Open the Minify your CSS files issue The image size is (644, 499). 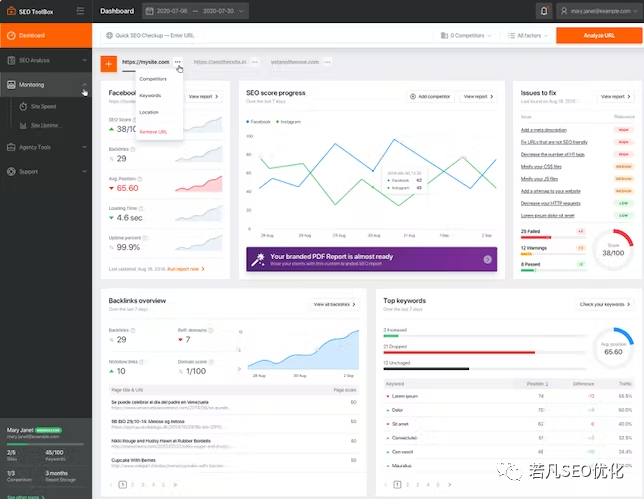pos(541,167)
